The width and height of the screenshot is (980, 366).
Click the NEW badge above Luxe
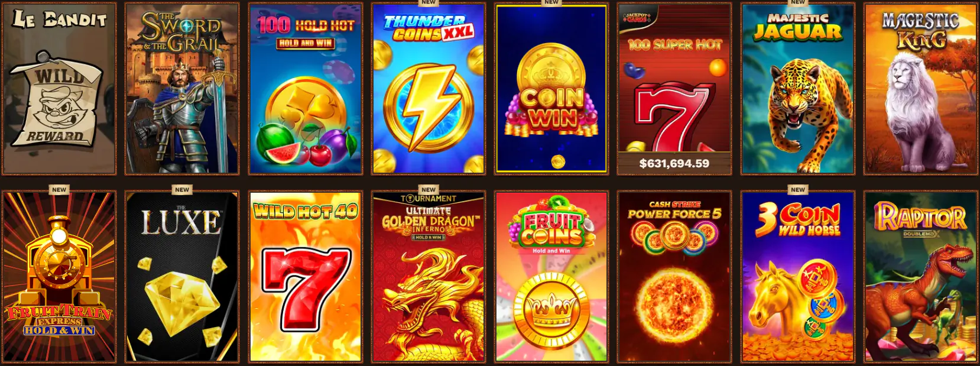(182, 190)
